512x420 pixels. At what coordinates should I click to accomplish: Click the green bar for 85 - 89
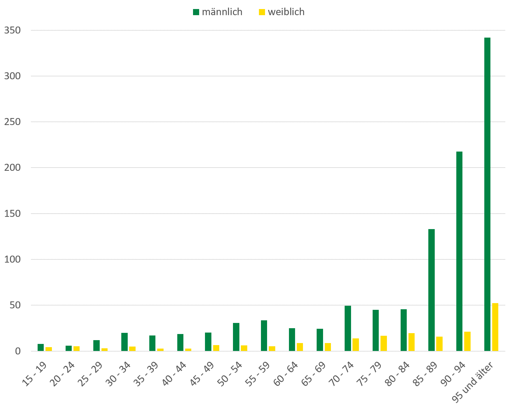pos(432,290)
